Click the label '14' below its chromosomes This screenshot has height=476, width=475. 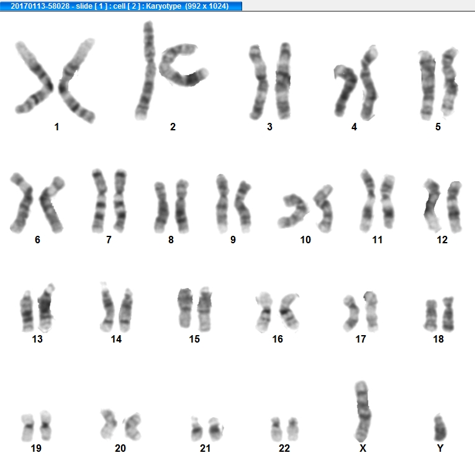click(116, 339)
